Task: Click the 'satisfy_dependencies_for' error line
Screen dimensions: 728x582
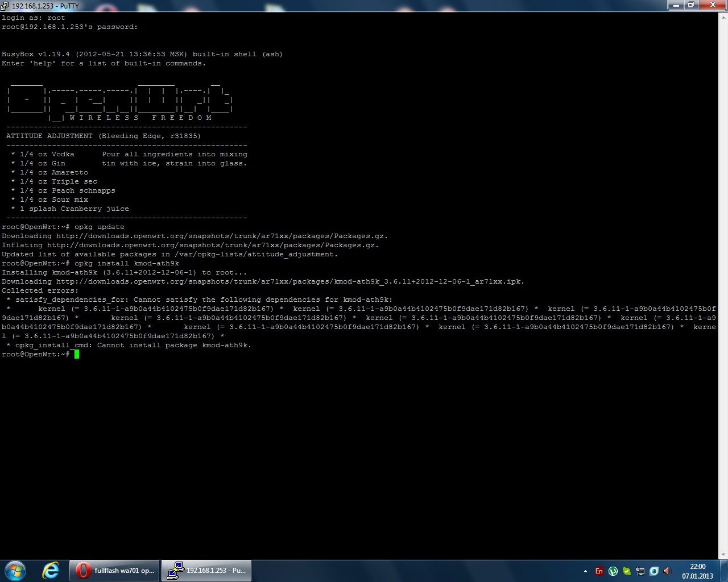Action: tap(200, 300)
